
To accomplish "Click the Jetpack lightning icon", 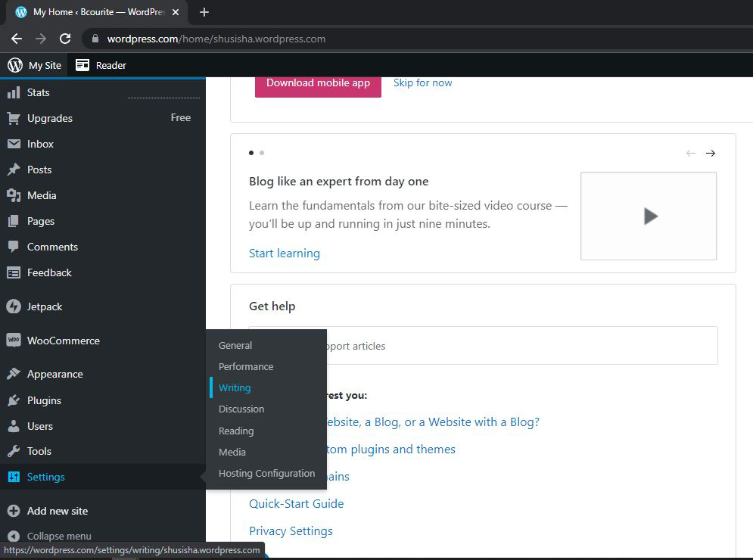I will 14,306.
